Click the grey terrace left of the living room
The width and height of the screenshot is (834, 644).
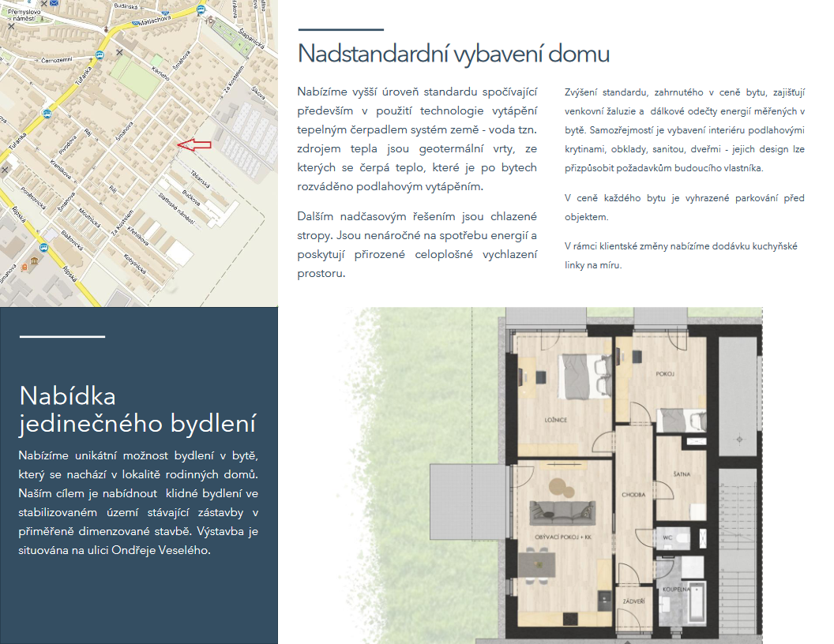[467, 501]
